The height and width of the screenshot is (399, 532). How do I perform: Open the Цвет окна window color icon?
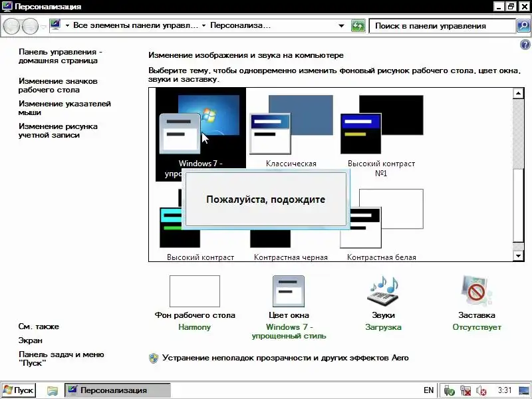289,291
